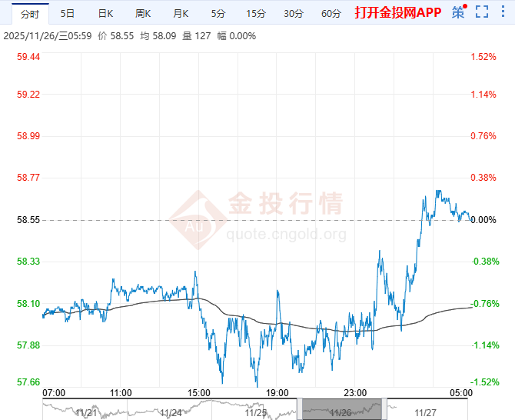
Task: Click the 1.14% red percentage label
Action: click(x=483, y=95)
